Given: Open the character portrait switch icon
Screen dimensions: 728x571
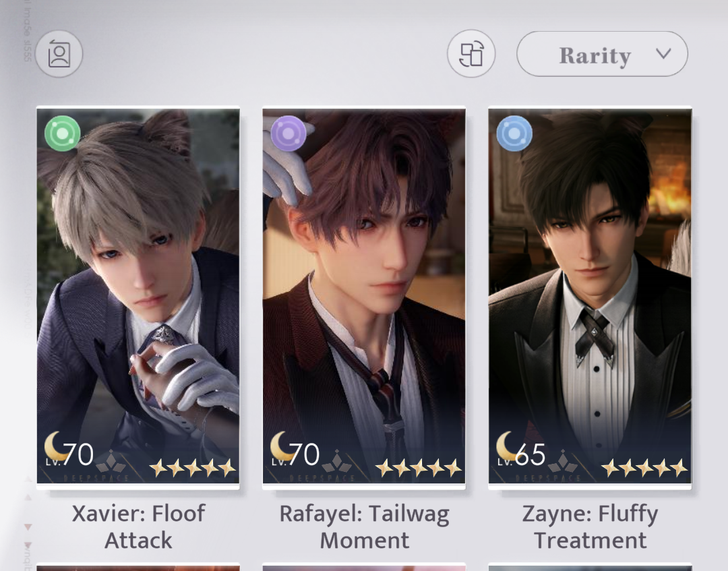Looking at the screenshot, I should click(x=59, y=54).
